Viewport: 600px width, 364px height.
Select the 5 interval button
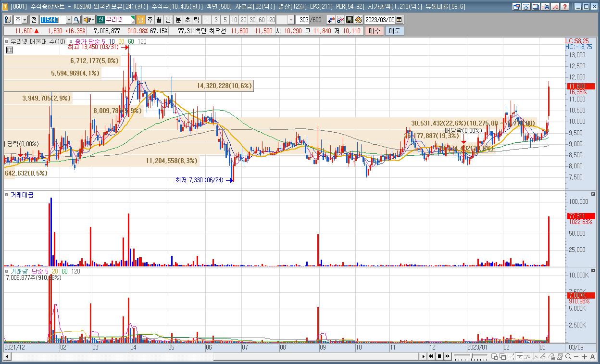pos(225,20)
